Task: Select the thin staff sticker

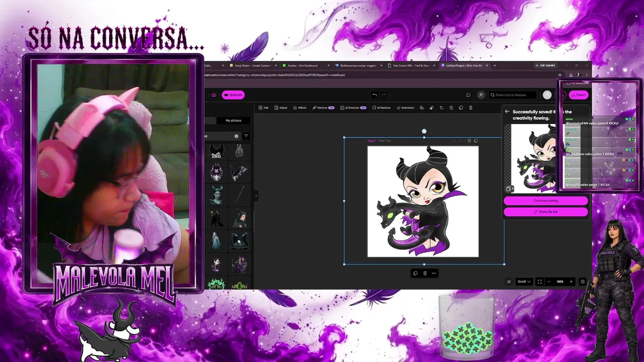Action: click(x=239, y=195)
